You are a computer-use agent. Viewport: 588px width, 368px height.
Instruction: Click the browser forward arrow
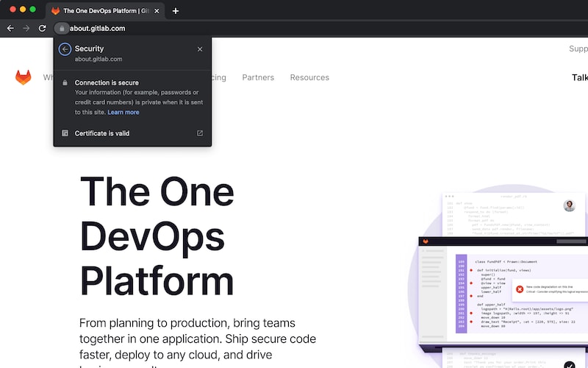pyautogui.click(x=26, y=29)
